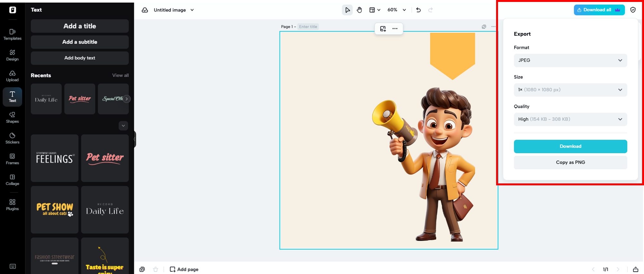Open the Quality High dropdown
The height and width of the screenshot is (274, 644).
tap(570, 119)
